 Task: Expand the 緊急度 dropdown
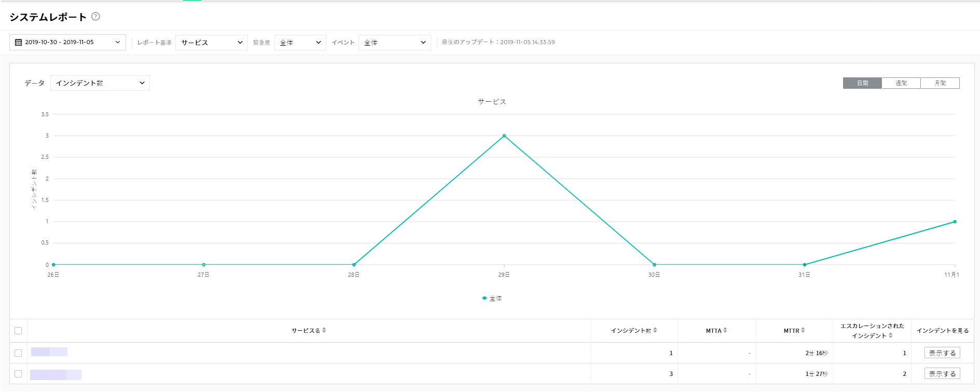coord(300,43)
